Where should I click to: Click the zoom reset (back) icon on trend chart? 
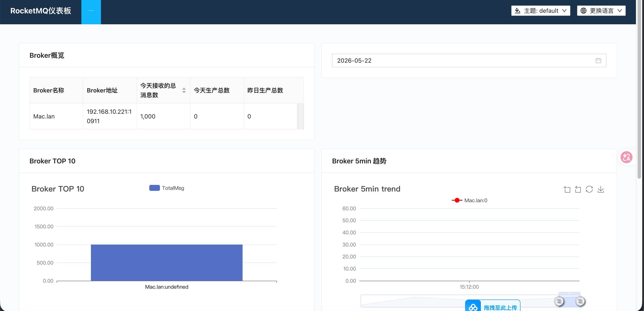(x=578, y=189)
